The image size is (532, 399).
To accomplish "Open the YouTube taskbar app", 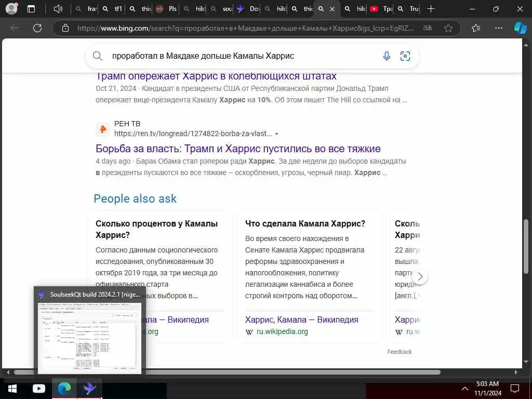I will 38,389.
